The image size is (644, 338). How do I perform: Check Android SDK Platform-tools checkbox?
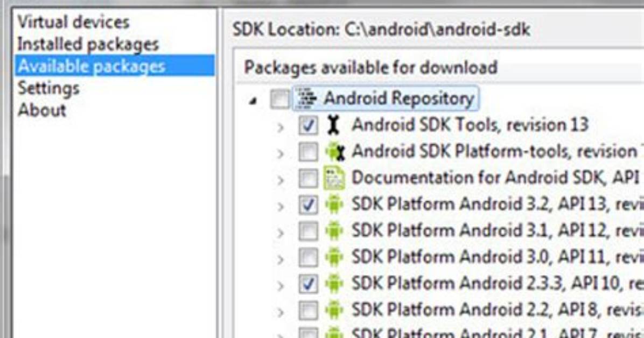tap(308, 152)
